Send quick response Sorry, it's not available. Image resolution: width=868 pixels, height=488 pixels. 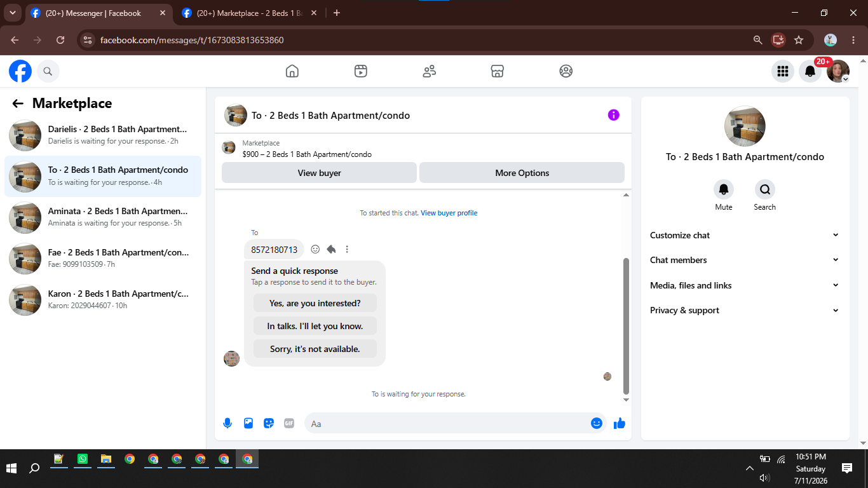coord(315,349)
